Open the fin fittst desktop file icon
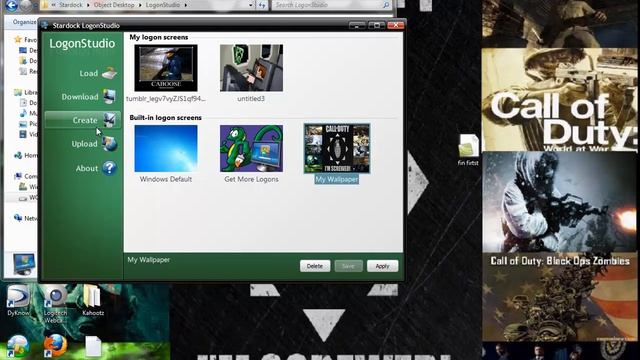Viewport: 640px width, 360px height. click(468, 146)
